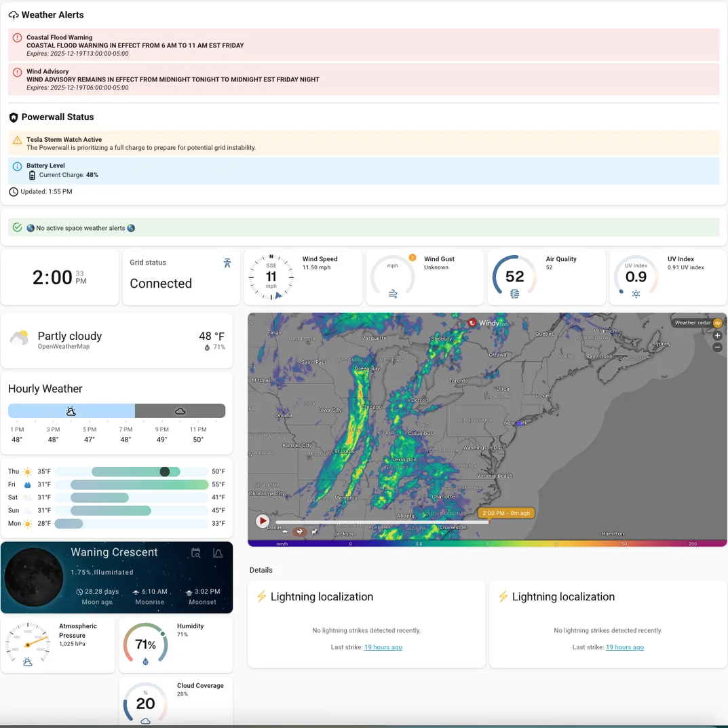Select the Details section header
728x728 pixels.
click(261, 570)
